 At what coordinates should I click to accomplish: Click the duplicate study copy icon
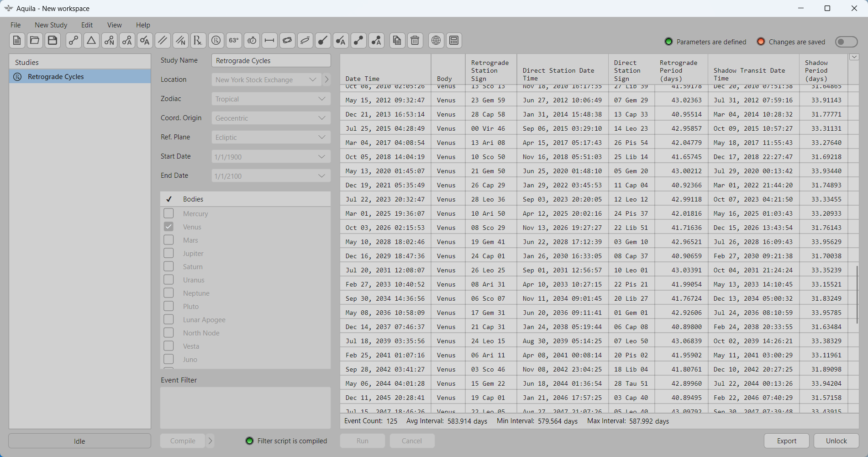(397, 41)
